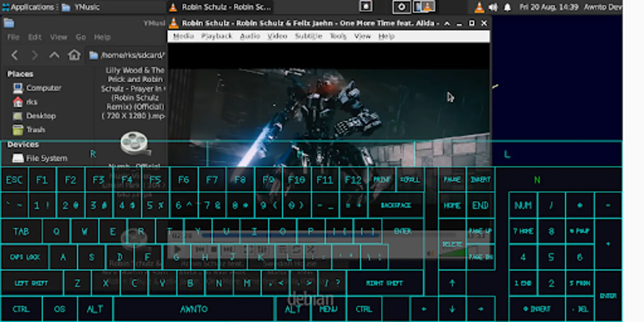The width and height of the screenshot is (644, 322).
Task: Click the date and time clock in the panel
Action: point(548,7)
